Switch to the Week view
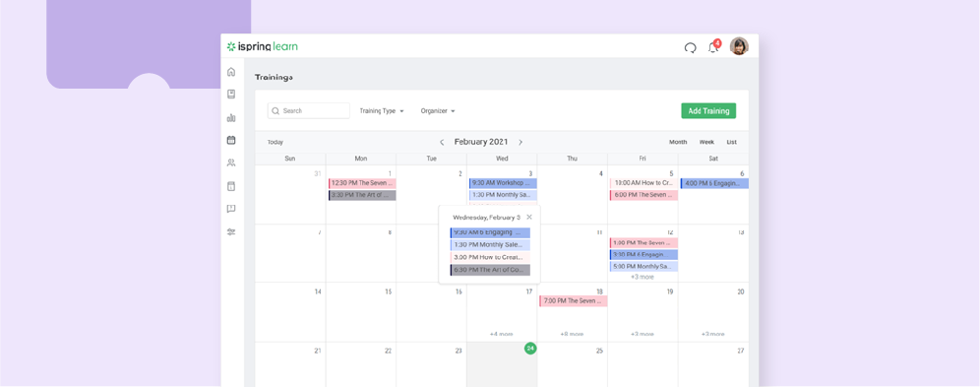 coord(706,142)
